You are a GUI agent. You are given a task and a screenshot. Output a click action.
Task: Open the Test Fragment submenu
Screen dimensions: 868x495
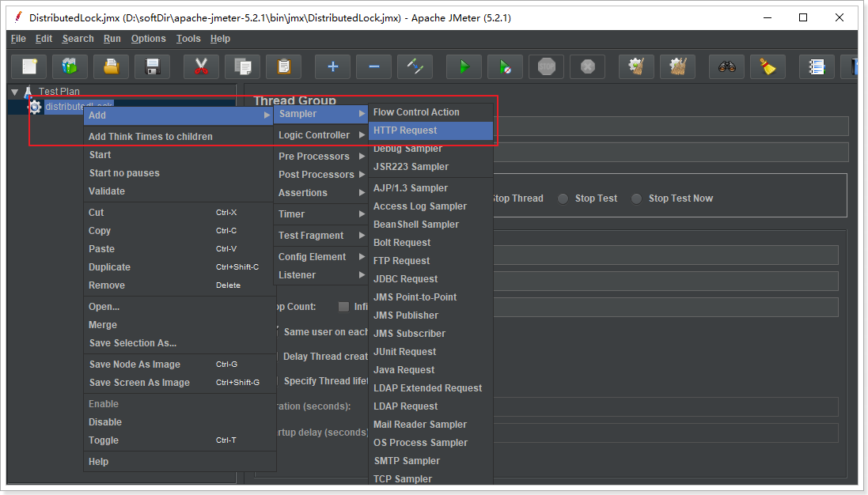[x=321, y=236]
